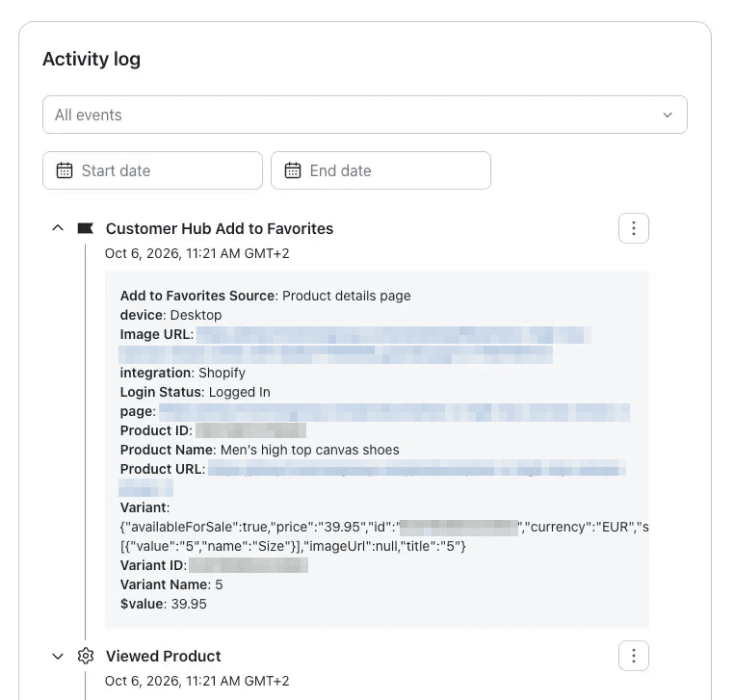Click the flag icon beside Customer Hub event

coord(85,228)
